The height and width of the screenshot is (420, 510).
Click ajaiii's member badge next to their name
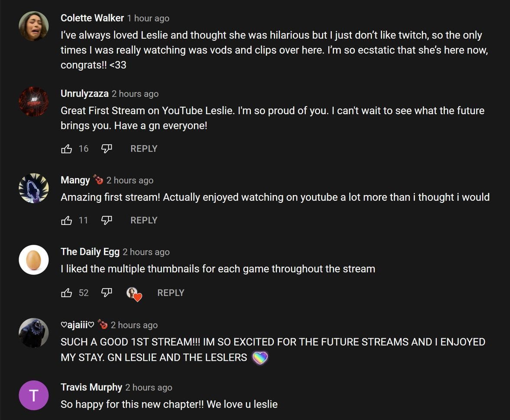(103, 324)
